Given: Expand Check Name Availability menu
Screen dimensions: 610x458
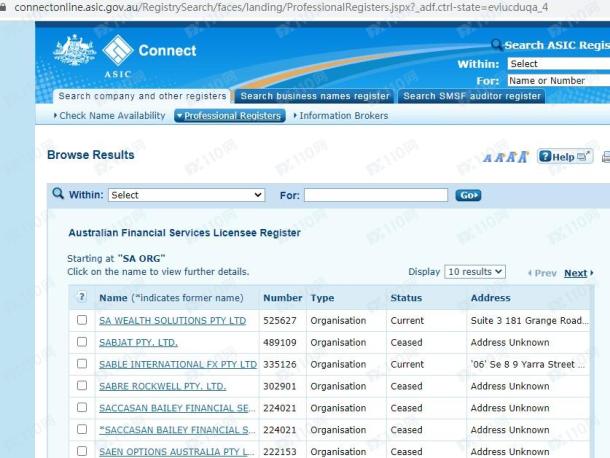Looking at the screenshot, I should (109, 116).
